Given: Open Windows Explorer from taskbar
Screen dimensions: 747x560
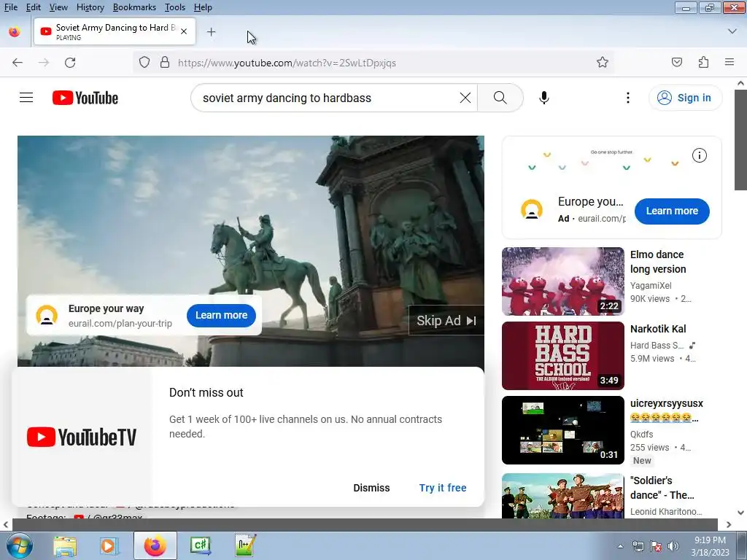Looking at the screenshot, I should (x=65, y=545).
